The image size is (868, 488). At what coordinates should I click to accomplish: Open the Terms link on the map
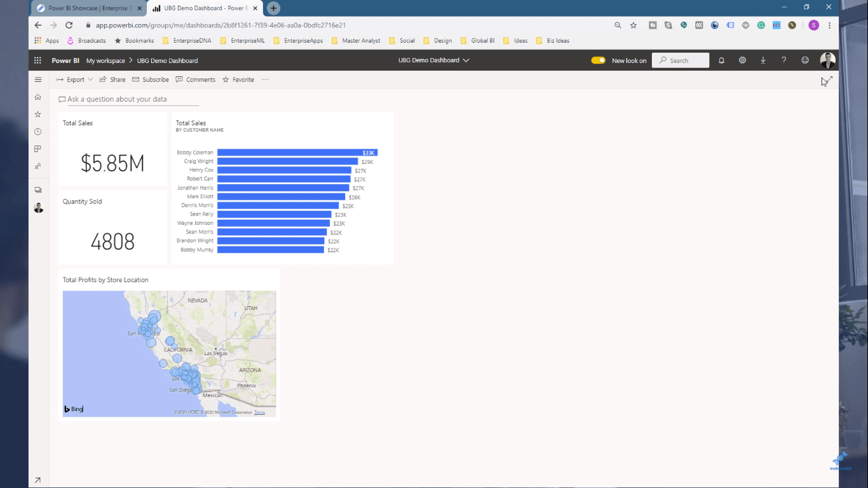coord(259,412)
